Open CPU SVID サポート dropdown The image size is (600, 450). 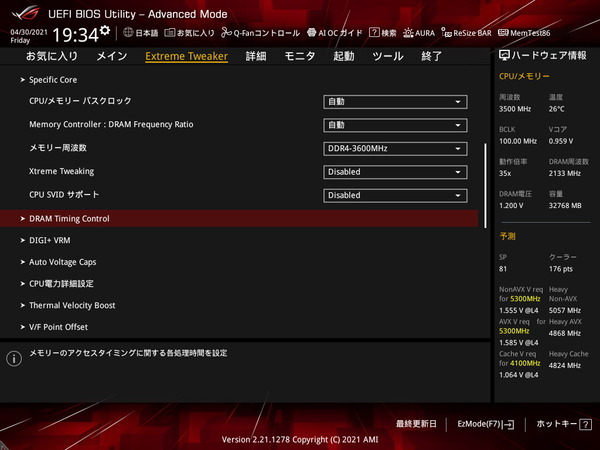(396, 195)
